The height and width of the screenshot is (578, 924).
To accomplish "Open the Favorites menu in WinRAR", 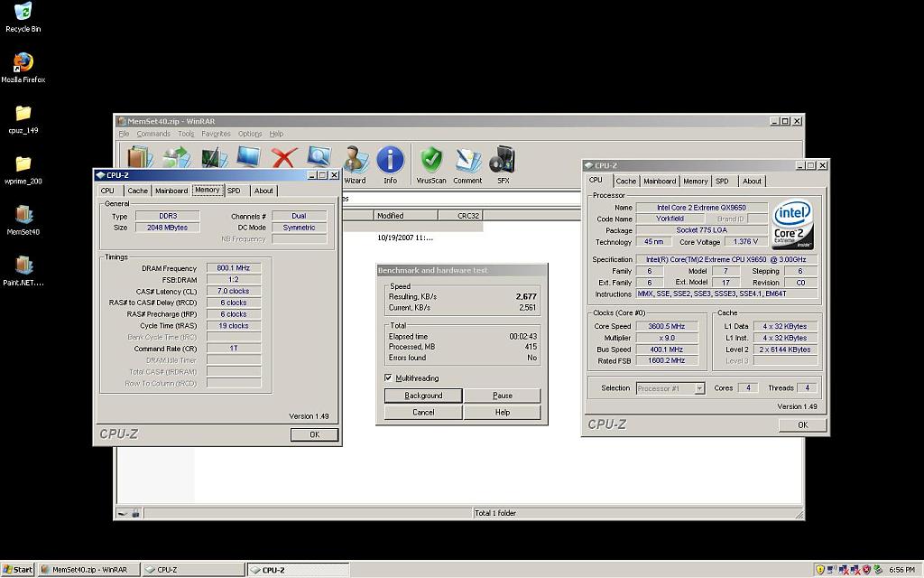I will tap(216, 134).
